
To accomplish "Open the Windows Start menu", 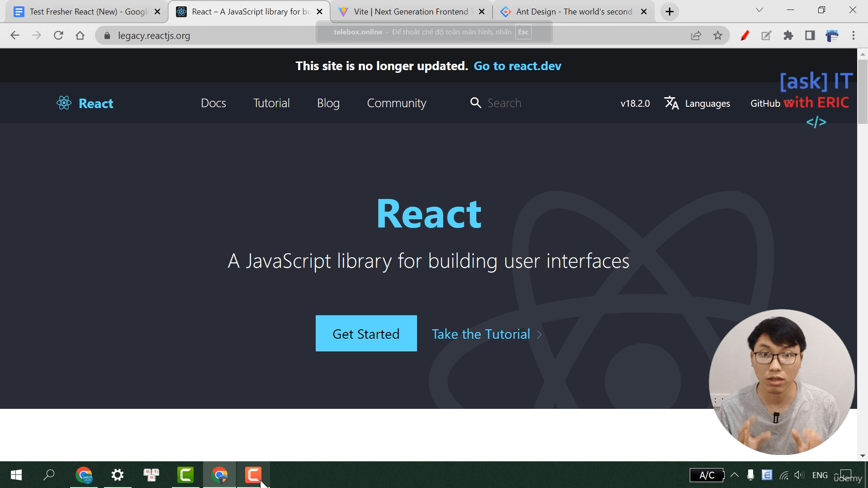I will coord(16,475).
